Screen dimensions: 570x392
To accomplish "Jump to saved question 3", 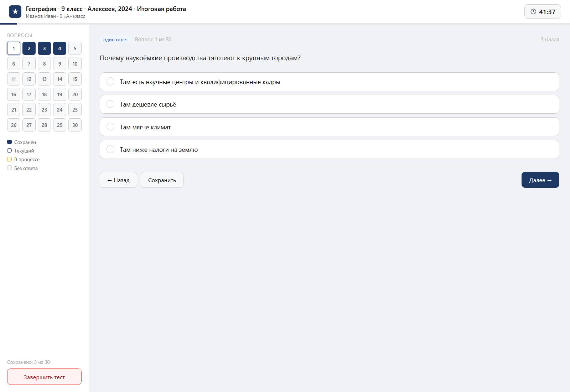I will (44, 48).
